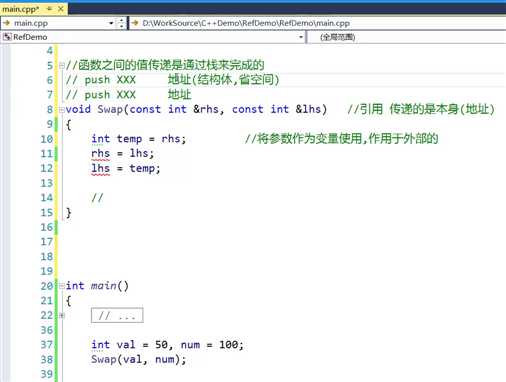
Task: Click the main function name on line 20
Action: point(104,286)
